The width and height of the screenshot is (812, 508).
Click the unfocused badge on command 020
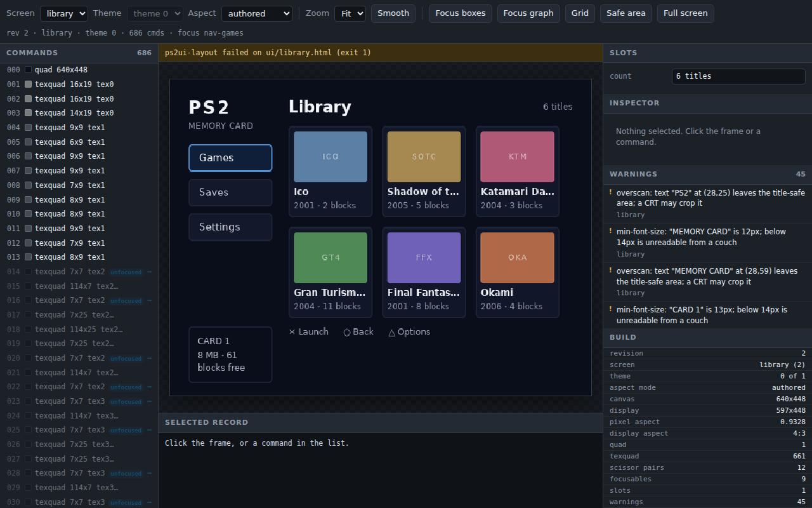[126, 359]
